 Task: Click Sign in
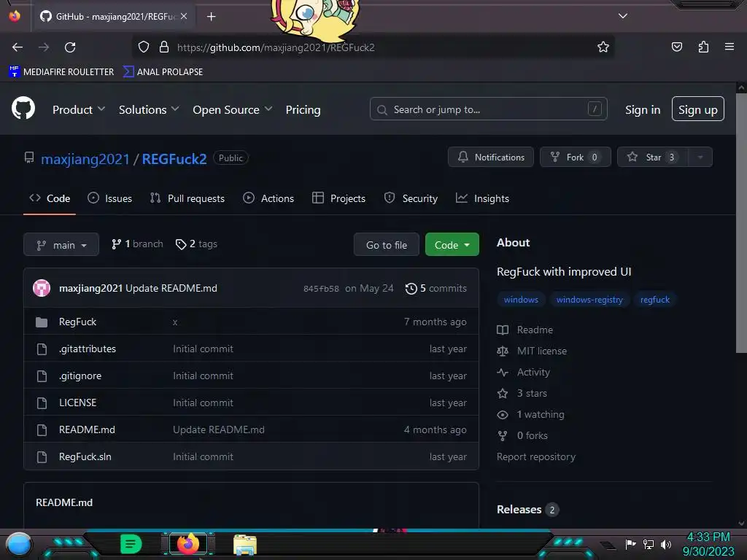coord(643,109)
